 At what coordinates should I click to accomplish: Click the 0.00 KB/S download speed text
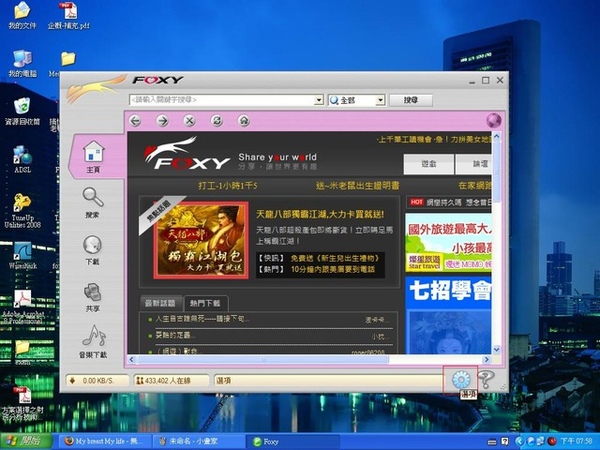pyautogui.click(x=98, y=381)
